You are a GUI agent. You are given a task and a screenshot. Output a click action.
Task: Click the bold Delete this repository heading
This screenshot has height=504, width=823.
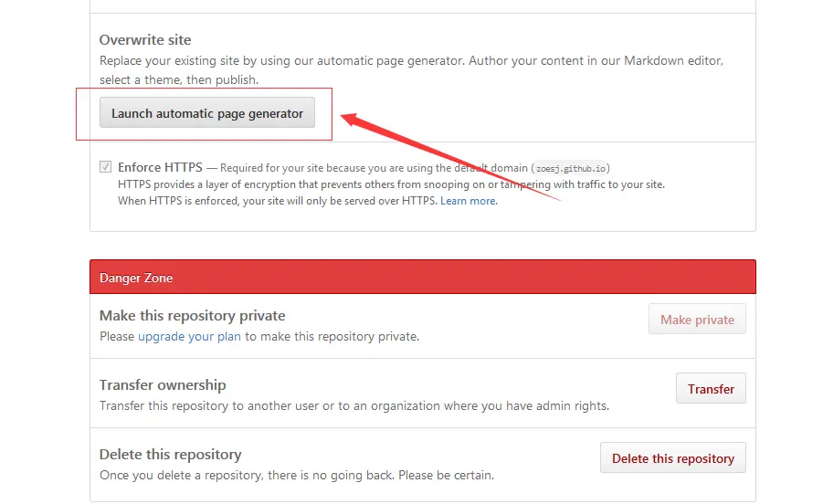[x=170, y=455]
